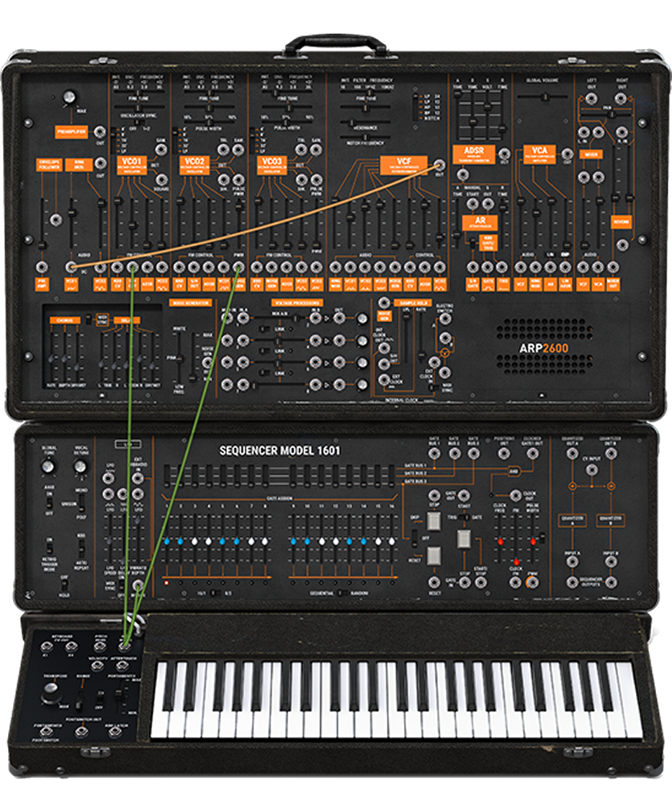
Task: Click the AR module label
Action: point(480,223)
